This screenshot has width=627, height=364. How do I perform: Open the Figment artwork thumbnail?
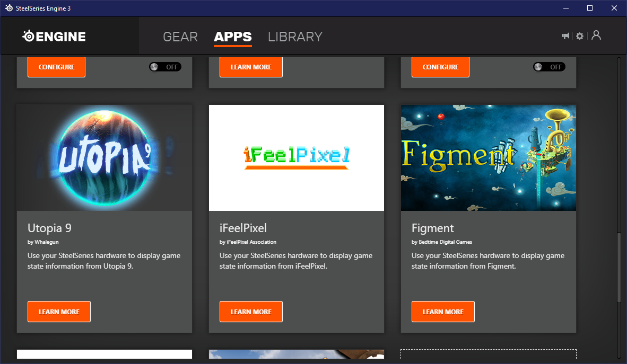(488, 158)
